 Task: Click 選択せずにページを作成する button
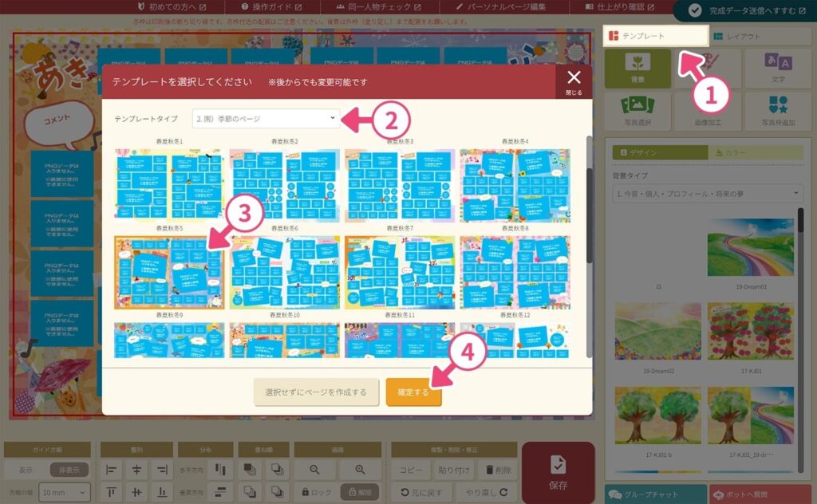[316, 392]
